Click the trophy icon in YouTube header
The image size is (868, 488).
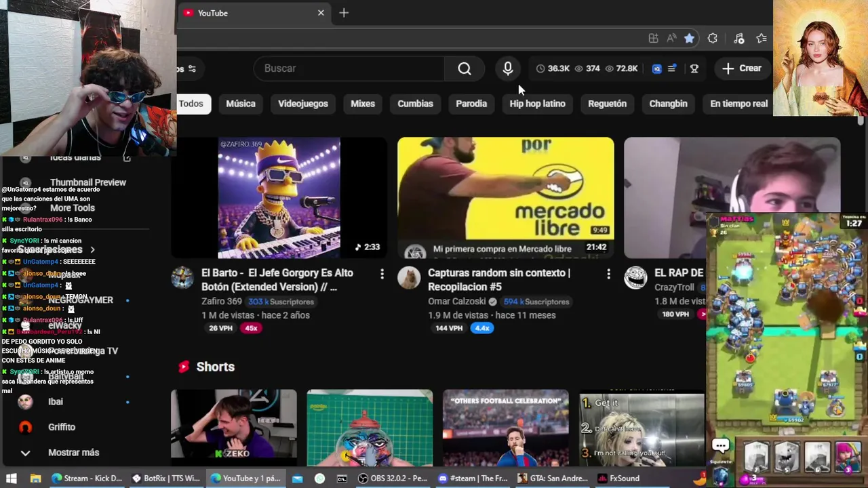point(694,68)
